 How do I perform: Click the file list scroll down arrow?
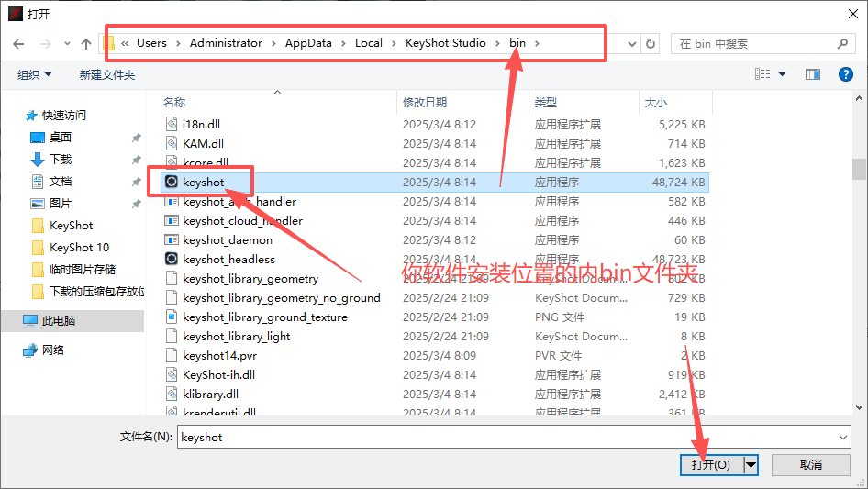tap(859, 407)
